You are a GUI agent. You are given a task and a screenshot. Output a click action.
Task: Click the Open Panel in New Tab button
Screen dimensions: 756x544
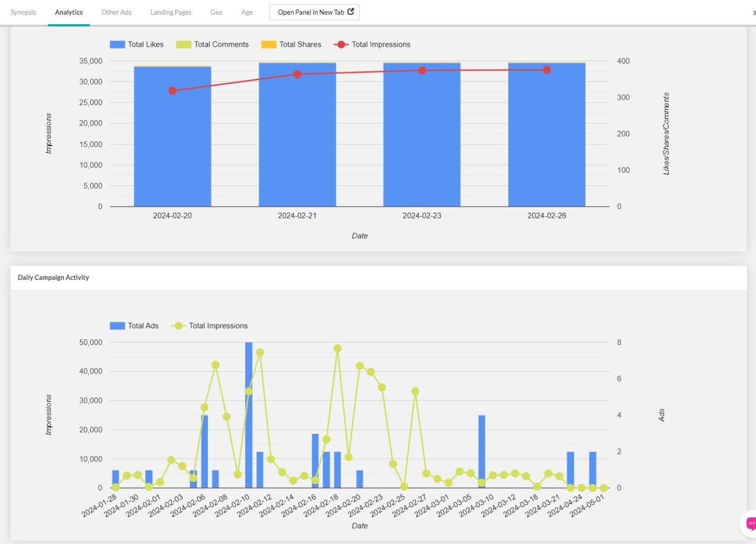click(x=314, y=12)
